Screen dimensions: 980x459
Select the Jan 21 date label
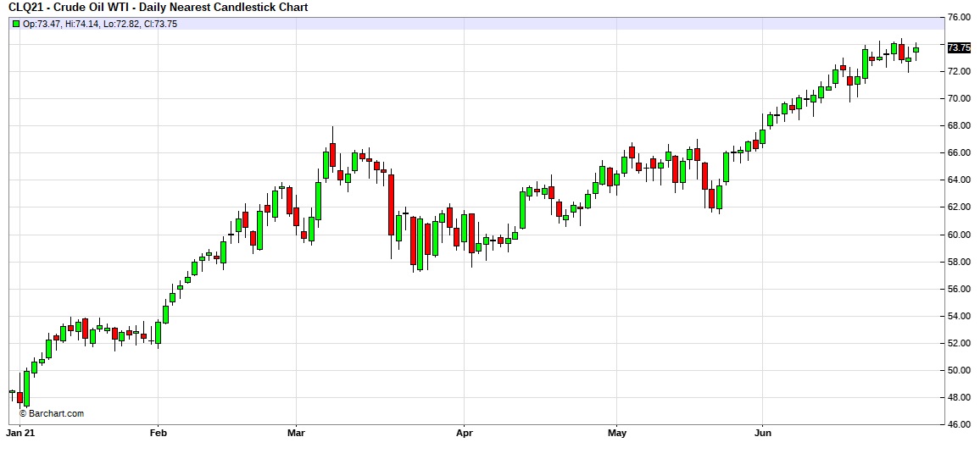click(x=19, y=433)
